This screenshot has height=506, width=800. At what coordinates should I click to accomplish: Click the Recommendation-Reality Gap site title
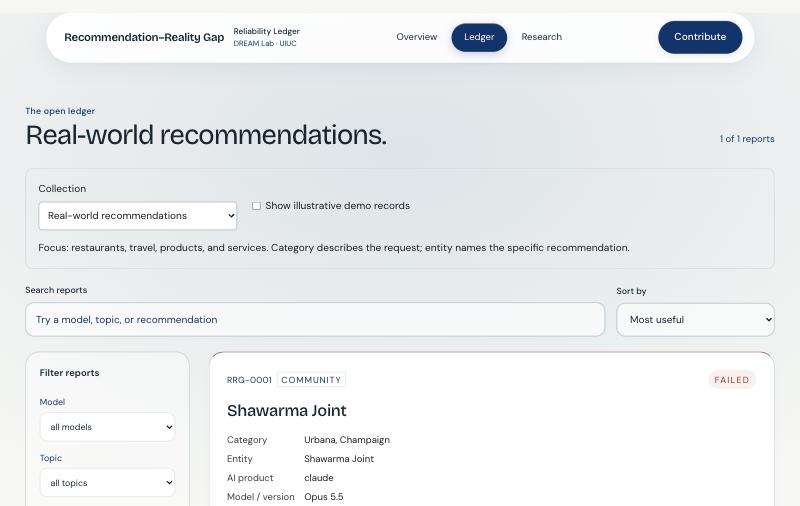click(144, 37)
